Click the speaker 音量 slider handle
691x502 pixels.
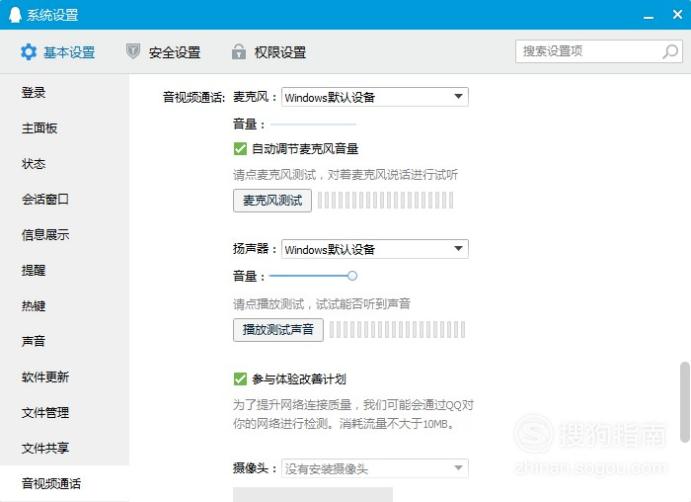(x=352, y=276)
